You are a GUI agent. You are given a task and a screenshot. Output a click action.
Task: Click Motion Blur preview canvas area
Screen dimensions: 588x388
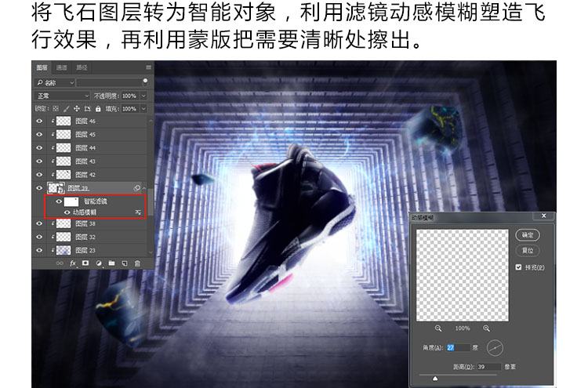(x=463, y=276)
